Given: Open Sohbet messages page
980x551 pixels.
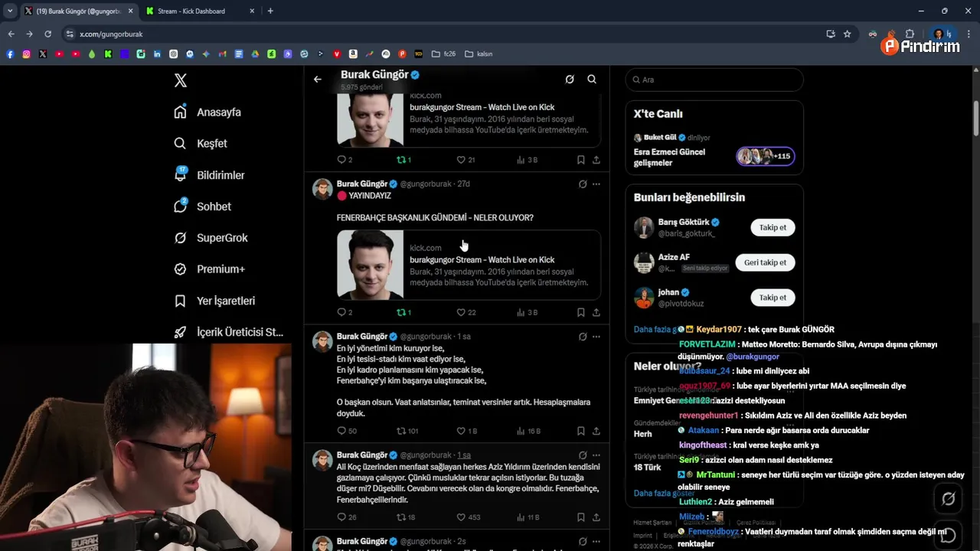Looking at the screenshot, I should [x=202, y=207].
